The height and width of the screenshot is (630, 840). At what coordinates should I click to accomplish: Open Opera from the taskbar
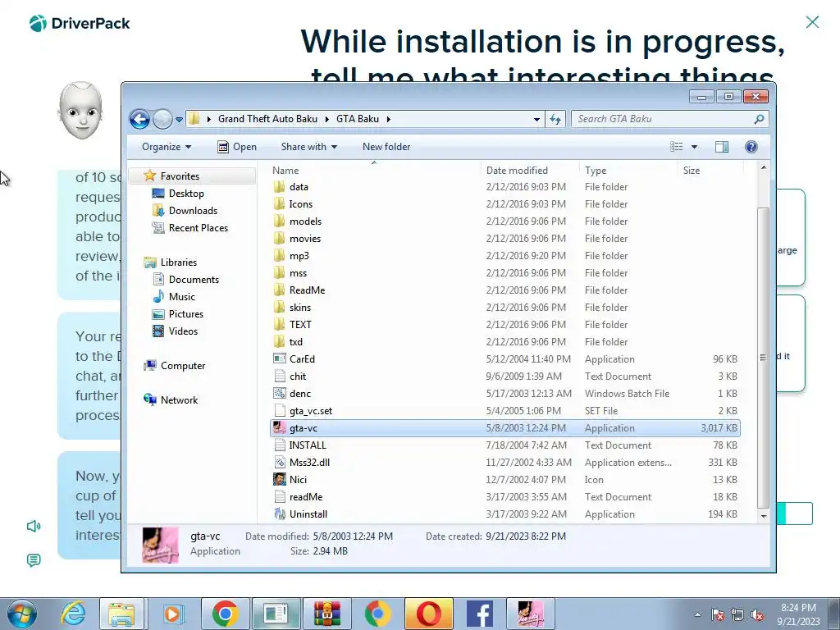[428, 614]
